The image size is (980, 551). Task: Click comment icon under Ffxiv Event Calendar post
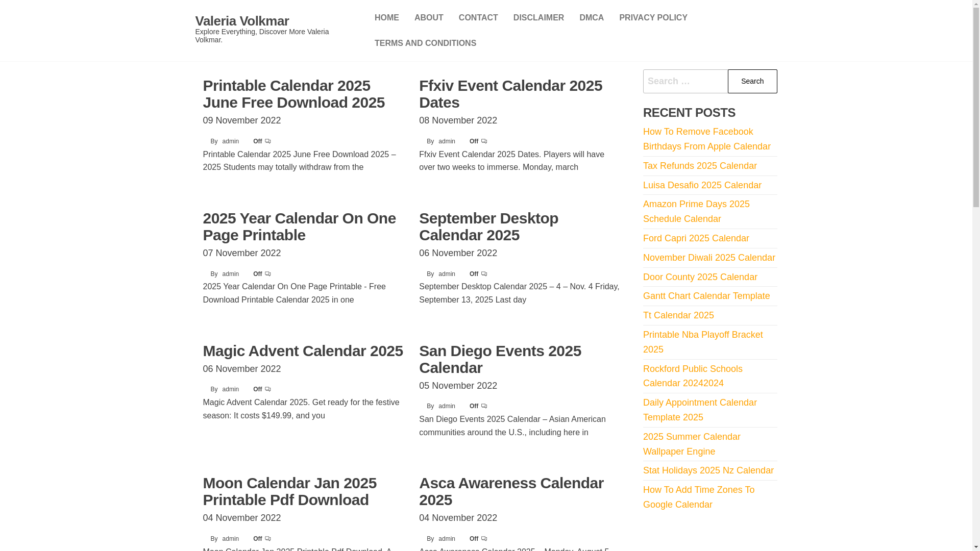pyautogui.click(x=484, y=141)
